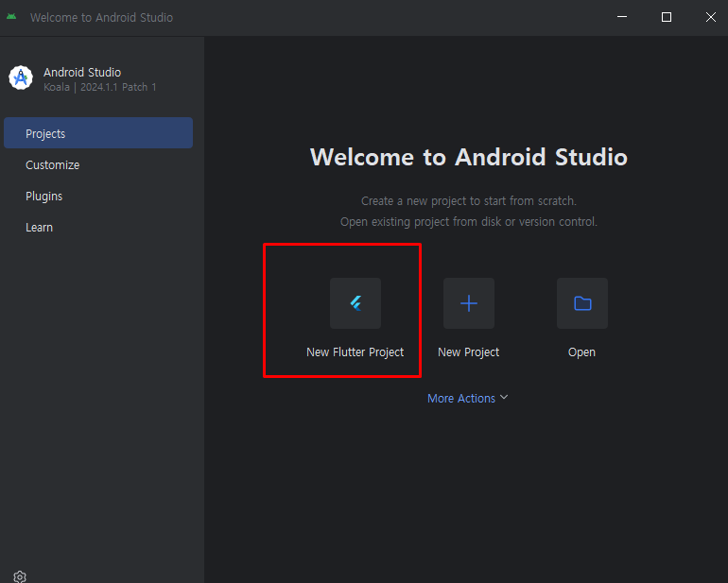Click the Koala 2024.1.1 Patch 1 version text
This screenshot has height=583, width=728.
click(x=100, y=87)
